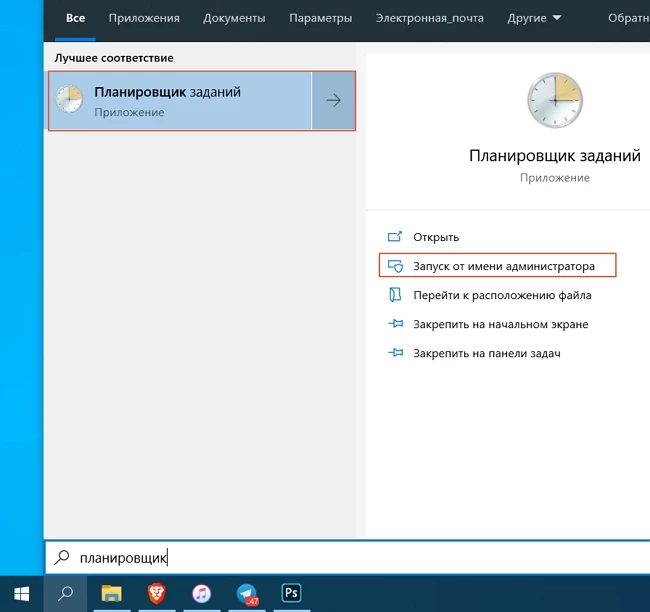Open Brave browser from the taskbar
This screenshot has width=650, height=612.
157,594
